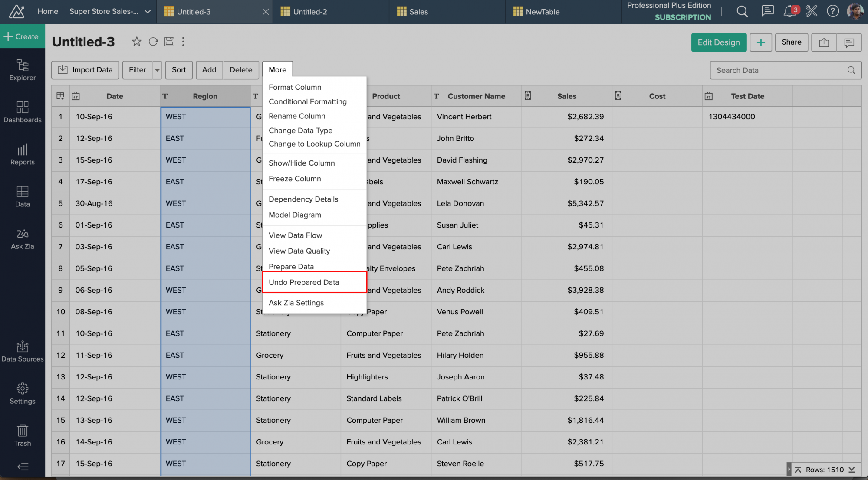
Task: Switch to the NewTable tab
Action: coord(542,12)
